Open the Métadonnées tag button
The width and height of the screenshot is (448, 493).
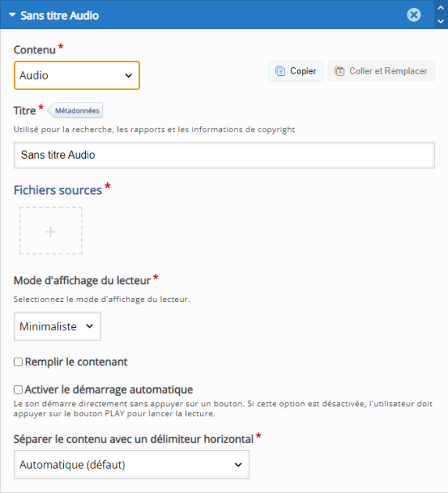pos(75,110)
